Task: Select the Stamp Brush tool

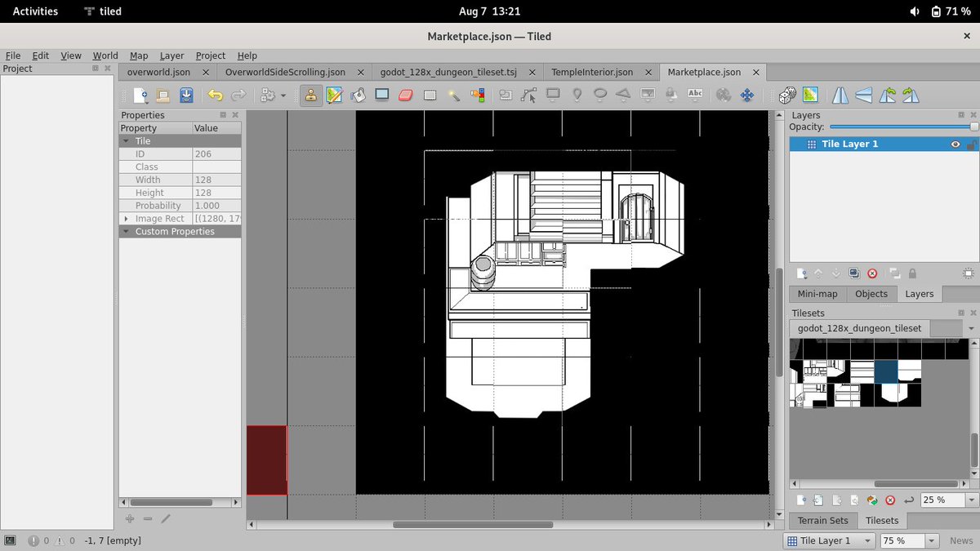Action: coord(311,95)
